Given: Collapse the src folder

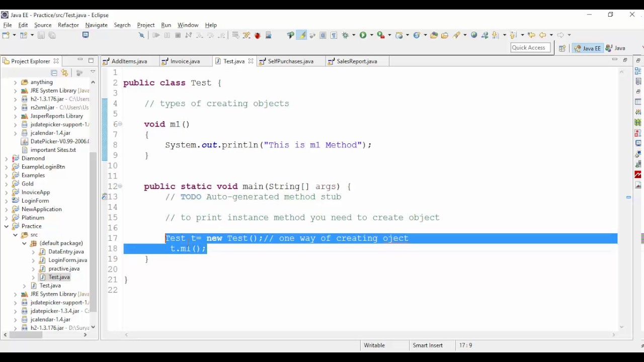Looking at the screenshot, I should [x=16, y=235].
